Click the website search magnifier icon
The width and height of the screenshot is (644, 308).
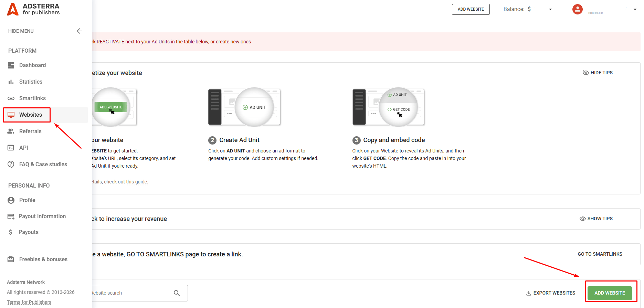tap(177, 293)
